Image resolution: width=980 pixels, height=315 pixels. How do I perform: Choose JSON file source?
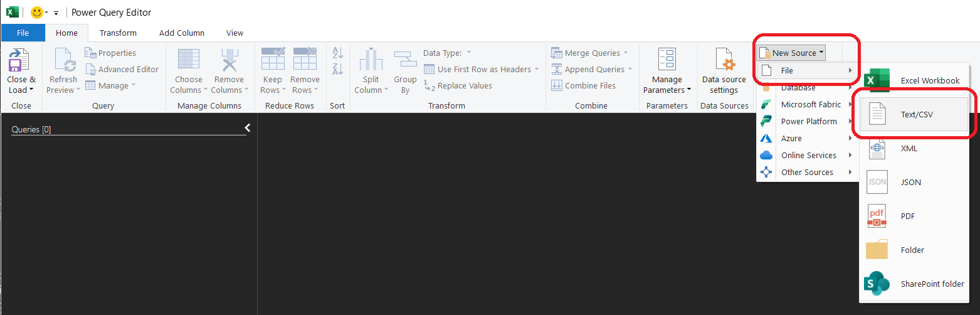[x=914, y=183]
